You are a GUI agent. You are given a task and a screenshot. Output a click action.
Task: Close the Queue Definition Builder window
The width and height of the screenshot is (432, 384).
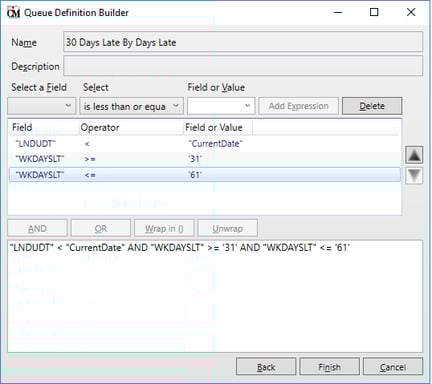pyautogui.click(x=411, y=13)
